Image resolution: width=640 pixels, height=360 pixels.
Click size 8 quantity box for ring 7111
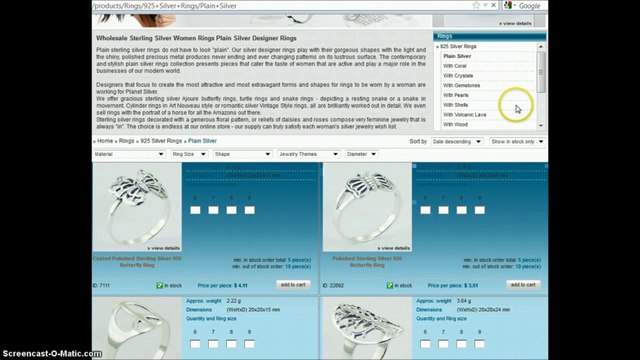click(x=231, y=210)
